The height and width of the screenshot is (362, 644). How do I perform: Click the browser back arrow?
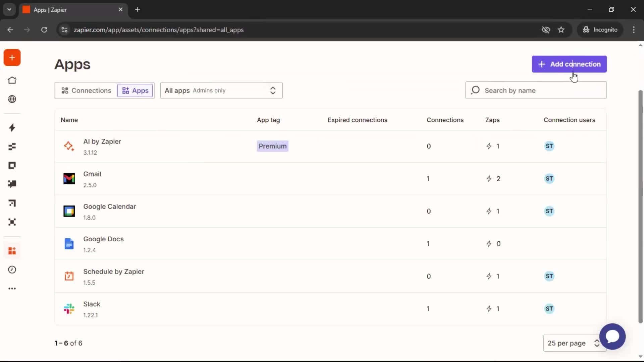[10, 30]
